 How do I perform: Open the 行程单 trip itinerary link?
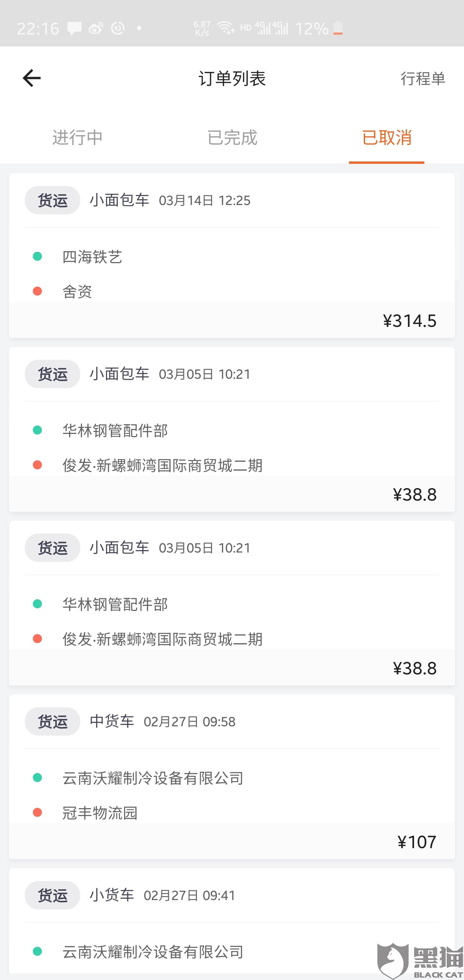(x=422, y=79)
